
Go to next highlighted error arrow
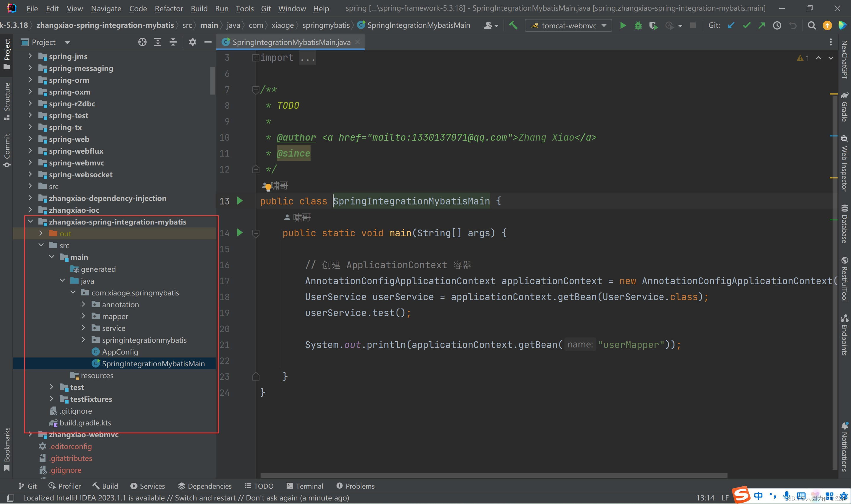(831, 58)
